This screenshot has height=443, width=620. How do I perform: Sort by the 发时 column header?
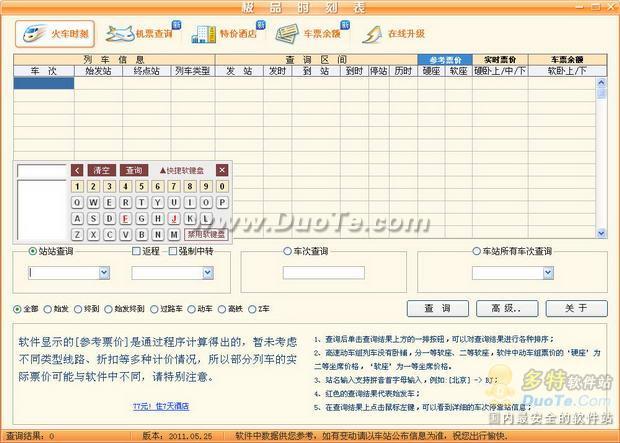point(278,71)
